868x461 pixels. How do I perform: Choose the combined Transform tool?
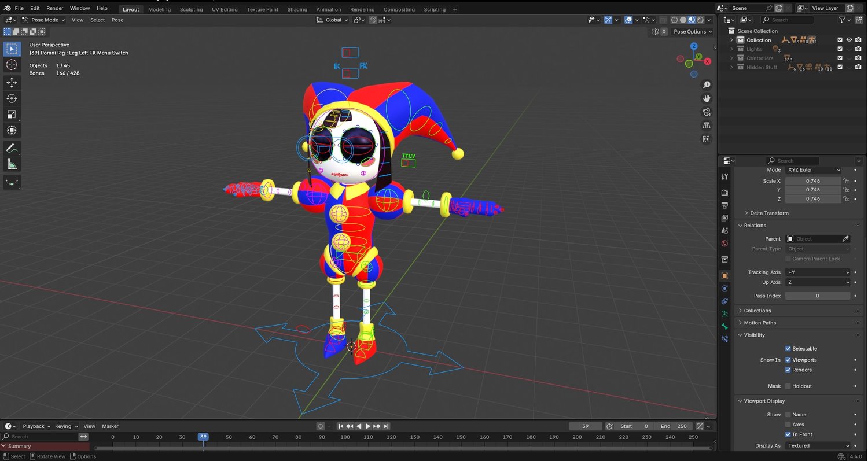pyautogui.click(x=12, y=130)
